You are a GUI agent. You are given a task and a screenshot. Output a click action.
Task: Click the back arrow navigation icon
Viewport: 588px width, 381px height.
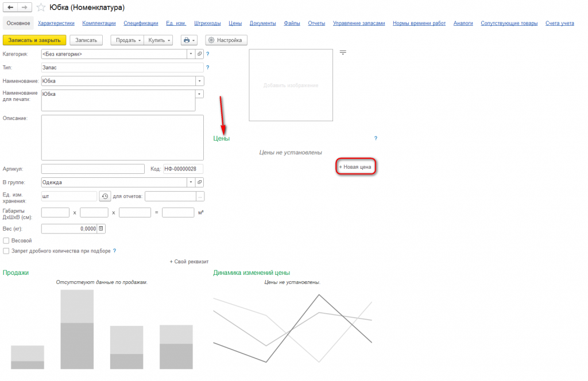[10, 7]
